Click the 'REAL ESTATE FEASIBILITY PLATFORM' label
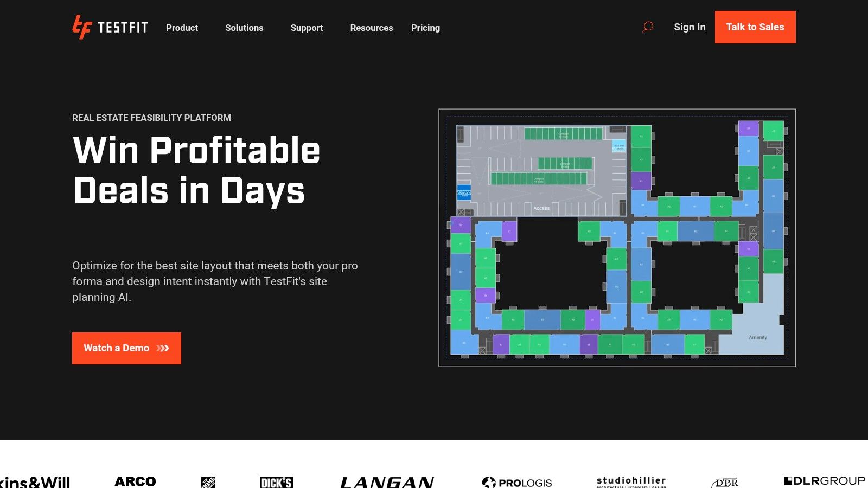The height and width of the screenshot is (488, 868). tap(151, 118)
